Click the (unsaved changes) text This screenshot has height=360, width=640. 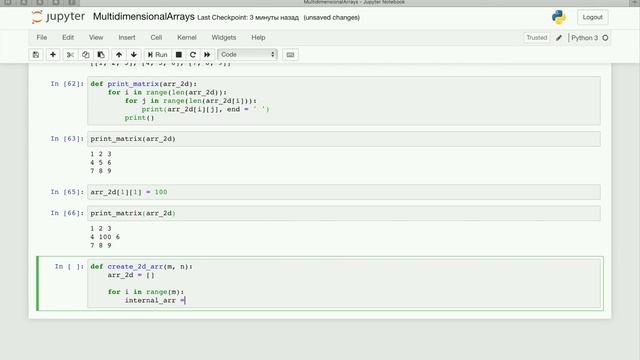click(x=331, y=18)
